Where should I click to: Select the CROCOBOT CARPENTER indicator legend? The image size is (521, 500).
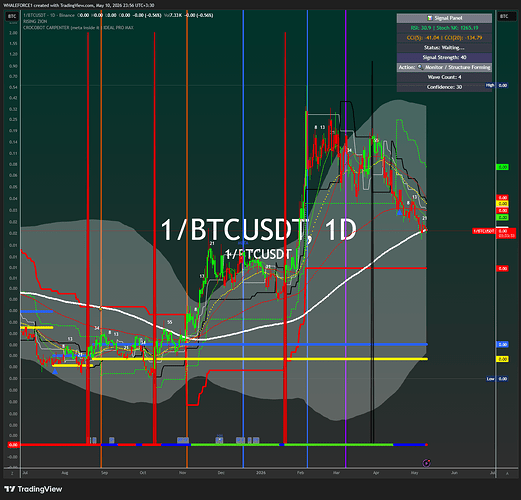(x=78, y=28)
